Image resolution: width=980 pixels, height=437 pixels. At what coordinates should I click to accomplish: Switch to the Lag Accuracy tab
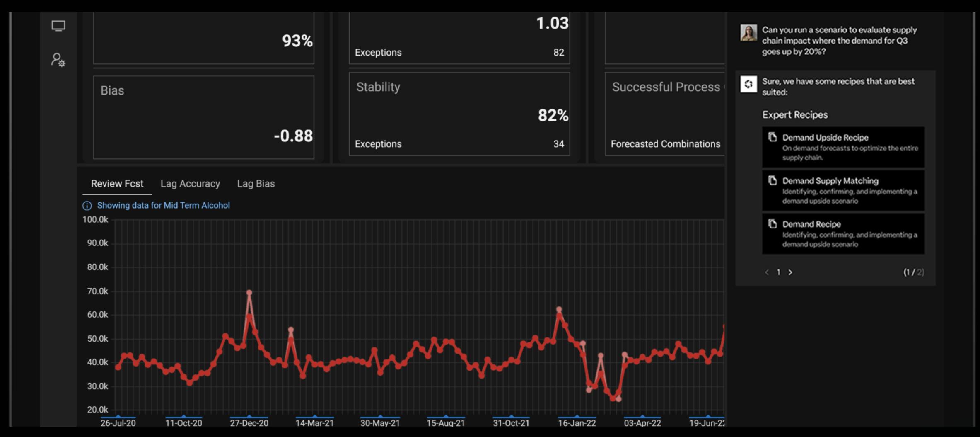click(190, 184)
